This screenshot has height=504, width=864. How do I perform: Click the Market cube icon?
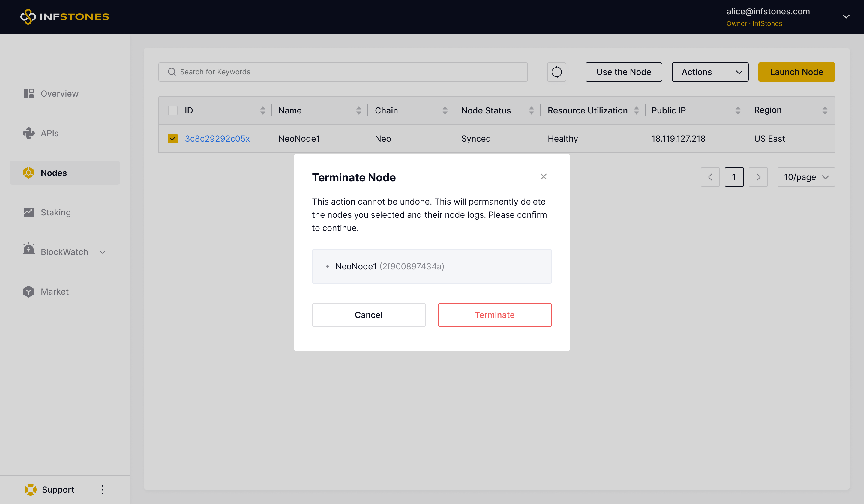[x=29, y=291]
